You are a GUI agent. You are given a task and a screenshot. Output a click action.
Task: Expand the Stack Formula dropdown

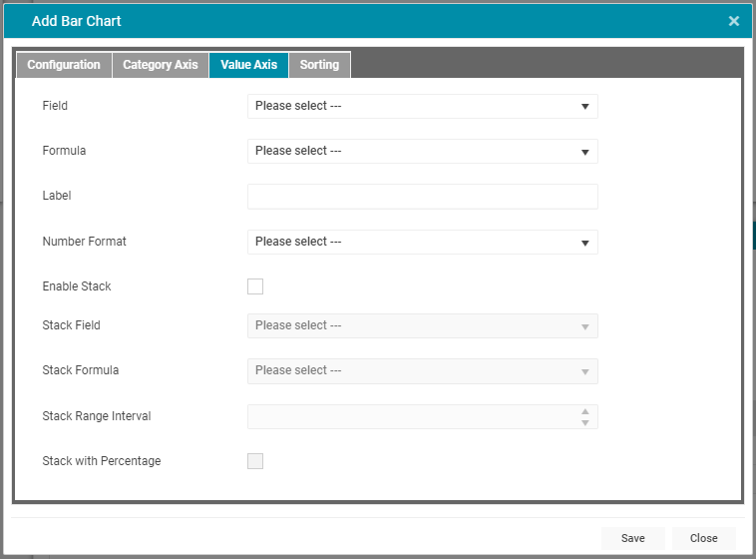pyautogui.click(x=422, y=371)
